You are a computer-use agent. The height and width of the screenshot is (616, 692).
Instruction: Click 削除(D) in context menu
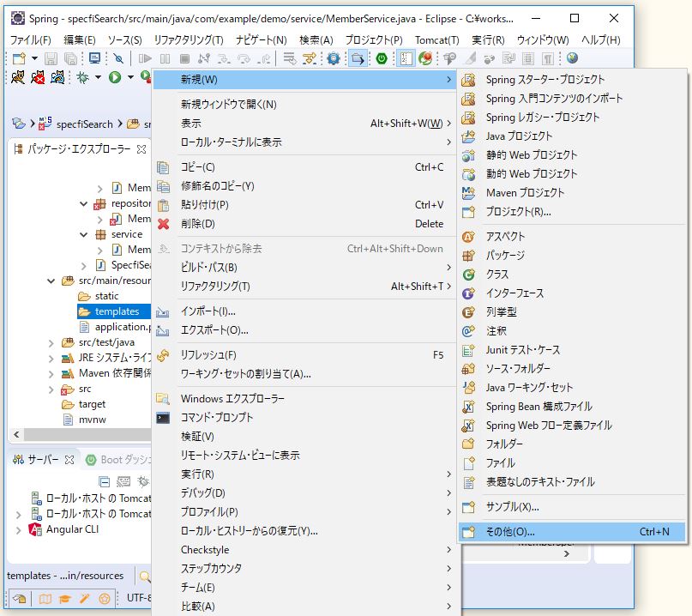coord(304,224)
